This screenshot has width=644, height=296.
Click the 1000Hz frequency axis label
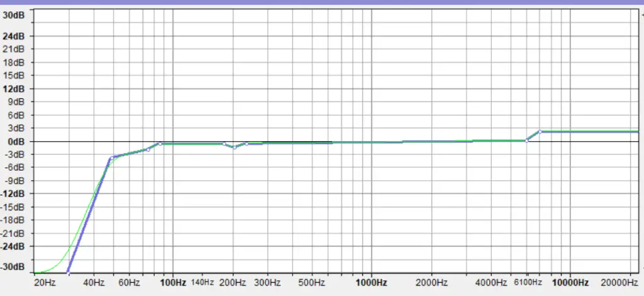pos(372,283)
